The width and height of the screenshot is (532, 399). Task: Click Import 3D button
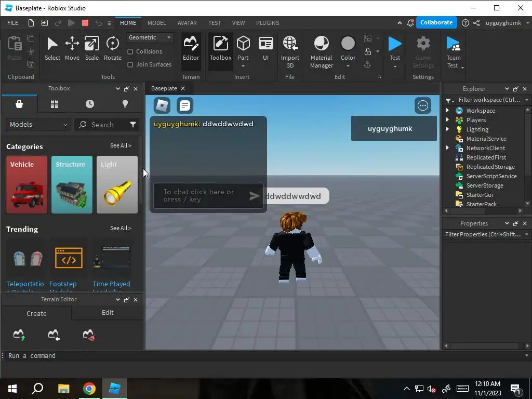pyautogui.click(x=290, y=51)
